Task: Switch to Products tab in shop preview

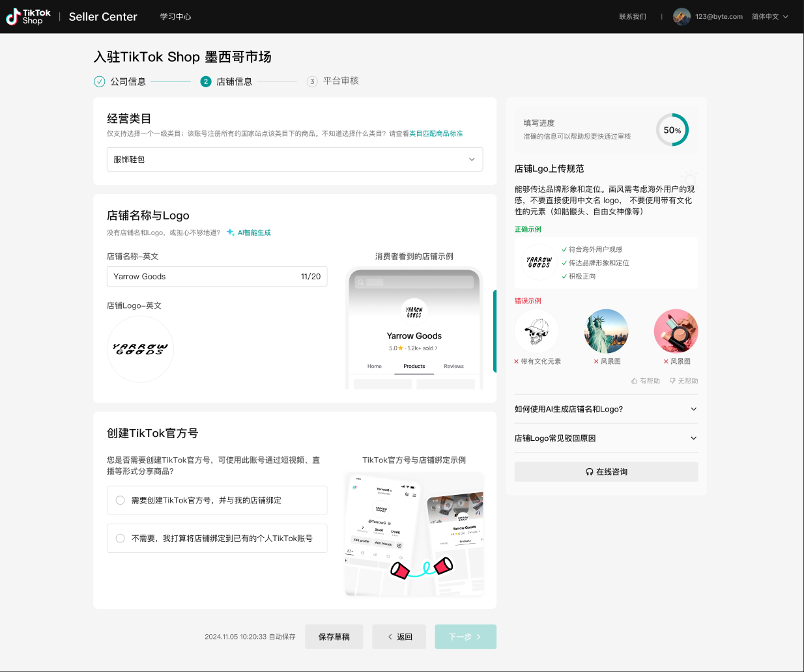Action: pyautogui.click(x=414, y=367)
